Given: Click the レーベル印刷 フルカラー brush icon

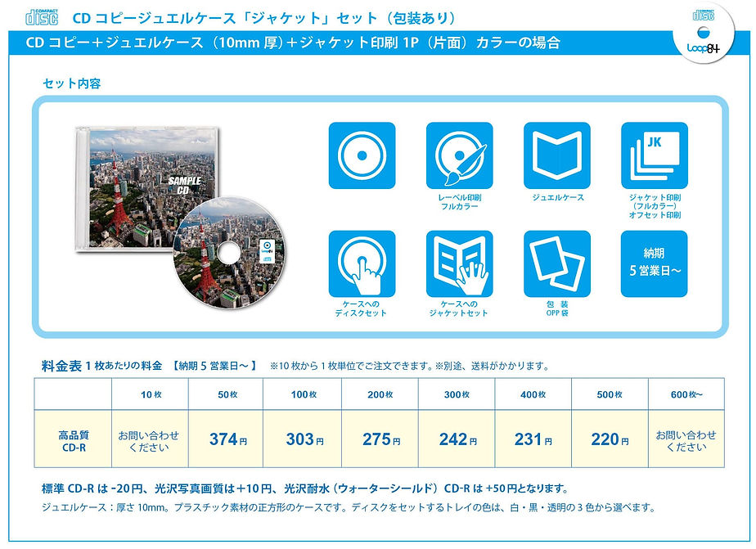Looking at the screenshot, I should coord(460,155).
